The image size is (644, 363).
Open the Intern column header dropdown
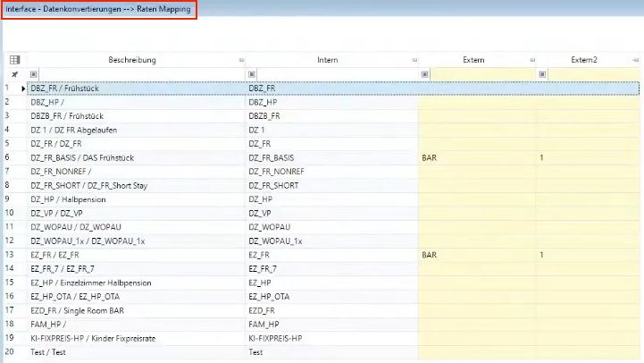(413, 60)
